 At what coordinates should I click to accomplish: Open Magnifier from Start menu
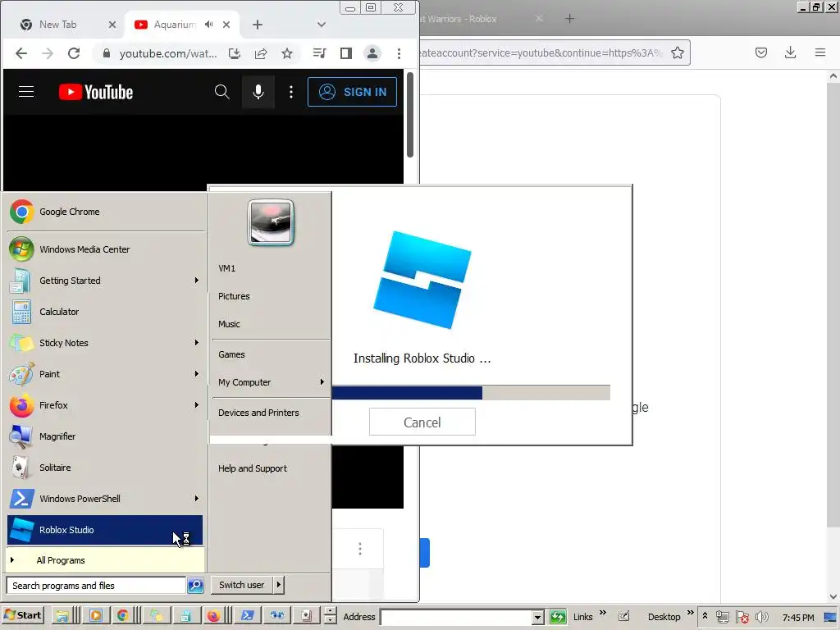tap(105, 436)
